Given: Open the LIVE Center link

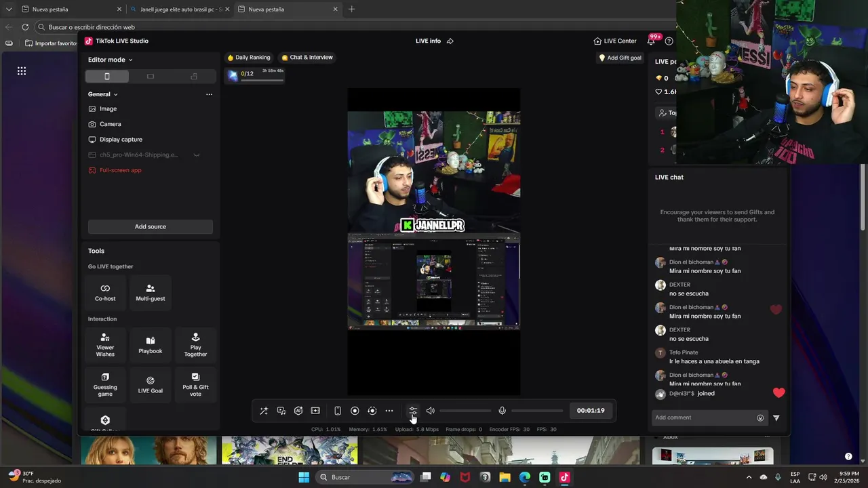Looking at the screenshot, I should (x=615, y=41).
